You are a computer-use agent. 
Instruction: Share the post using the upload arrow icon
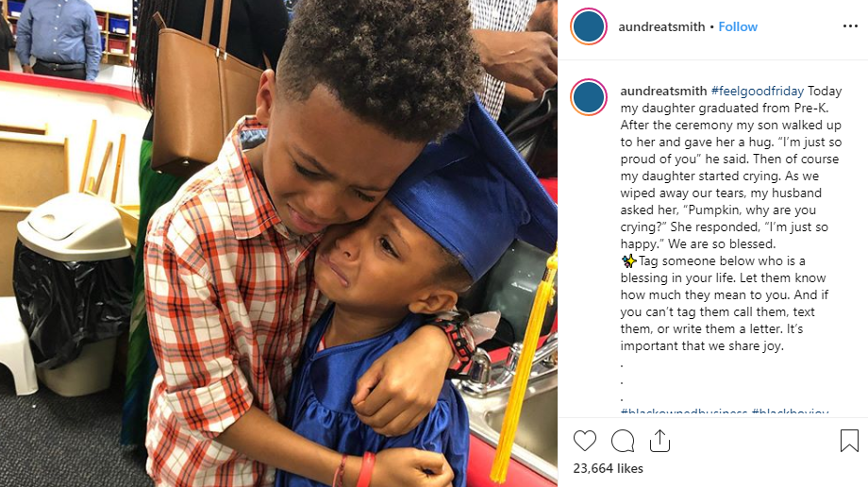[659, 441]
